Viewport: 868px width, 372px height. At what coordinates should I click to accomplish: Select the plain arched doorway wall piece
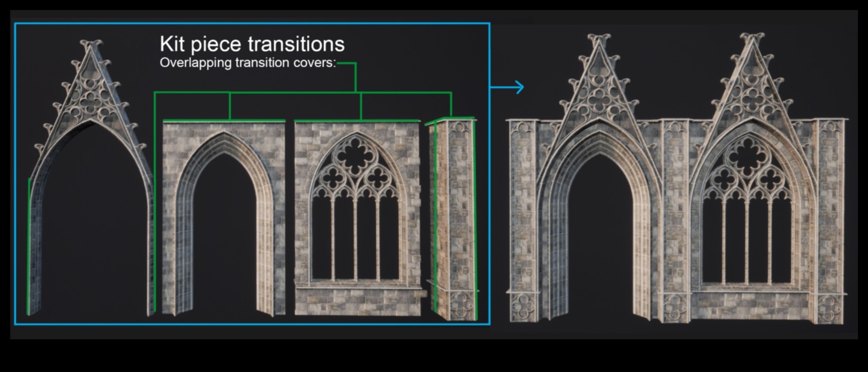[x=224, y=216]
